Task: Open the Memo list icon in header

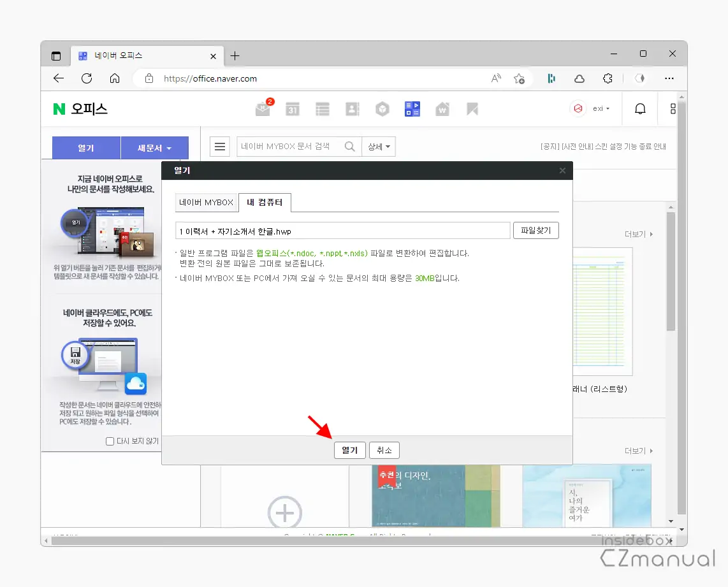Action: coord(322,109)
